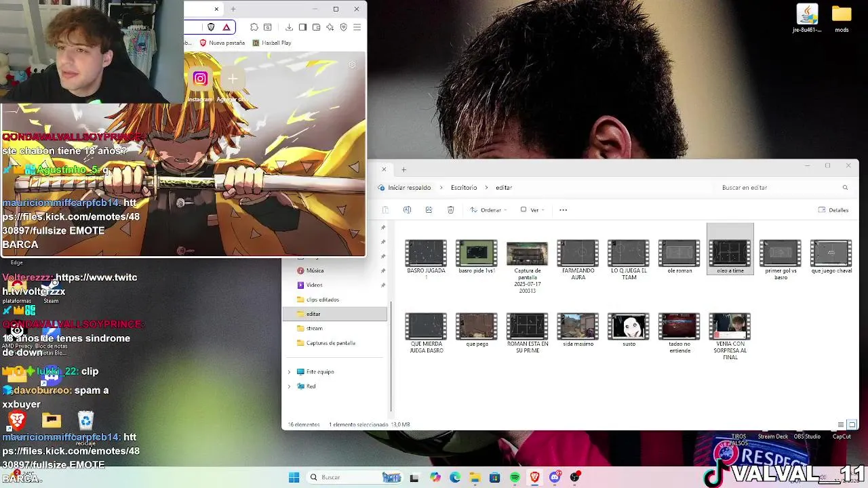This screenshot has height=488, width=868.
Task: Open Spotify from taskbar
Action: (515, 477)
